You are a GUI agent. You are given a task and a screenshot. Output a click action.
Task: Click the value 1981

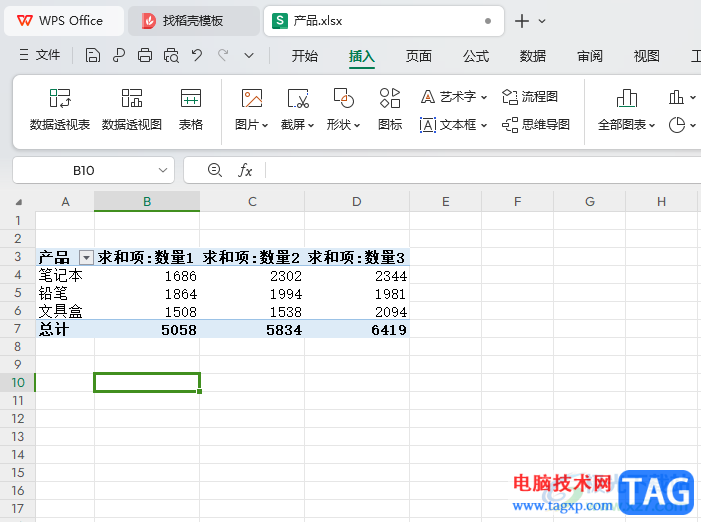390,294
